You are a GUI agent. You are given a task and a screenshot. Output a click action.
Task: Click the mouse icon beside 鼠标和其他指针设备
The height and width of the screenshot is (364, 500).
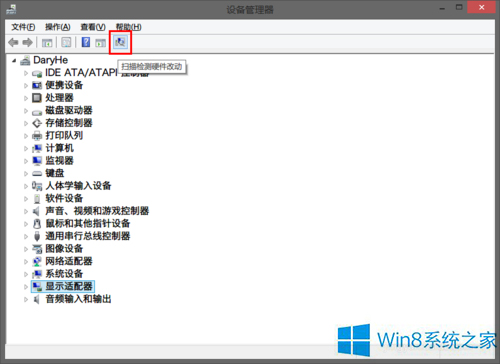coord(37,224)
